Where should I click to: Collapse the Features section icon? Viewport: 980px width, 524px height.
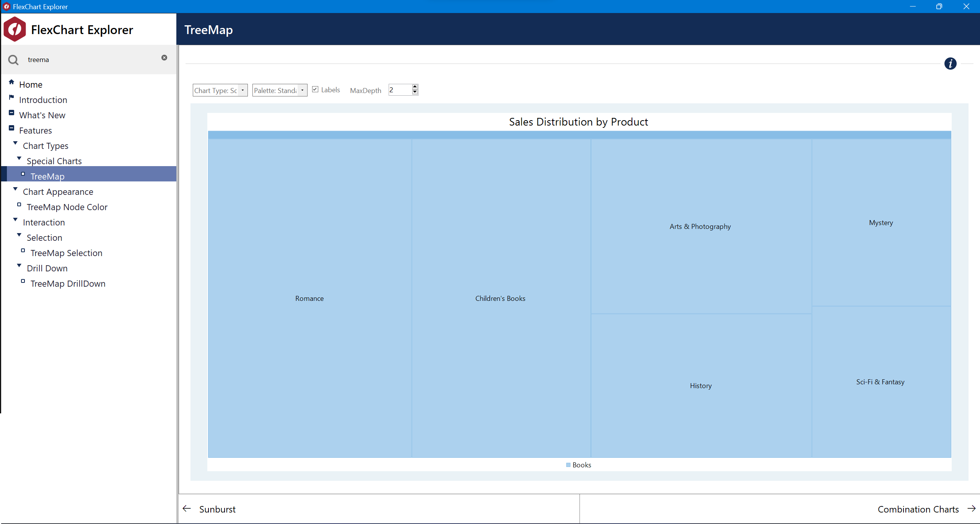tap(11, 128)
